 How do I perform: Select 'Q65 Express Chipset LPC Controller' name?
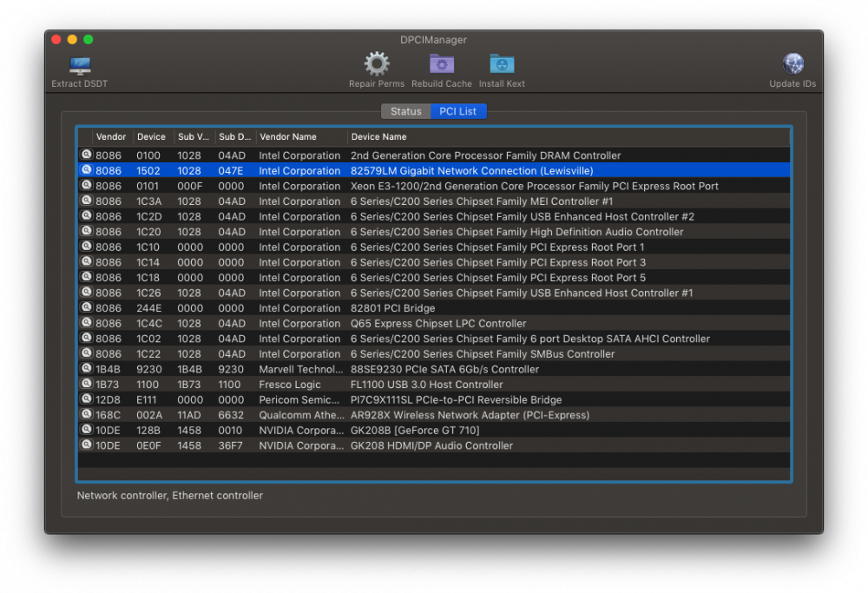coord(437,323)
